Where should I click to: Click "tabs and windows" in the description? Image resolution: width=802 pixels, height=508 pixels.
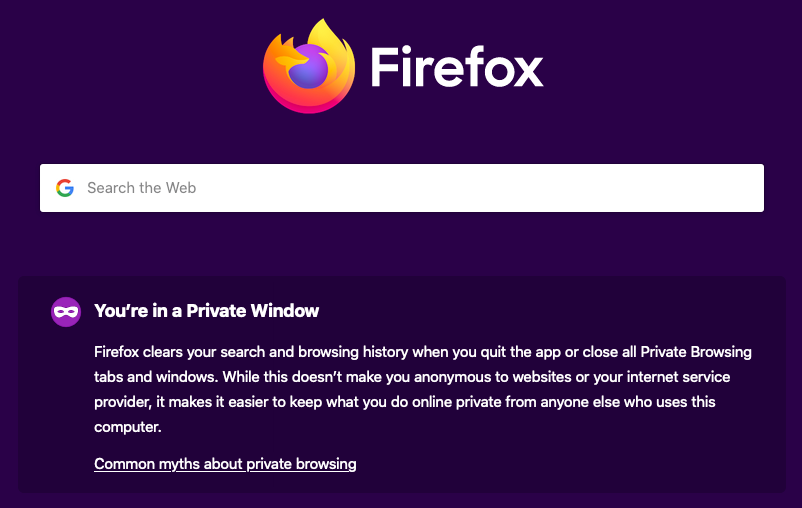pos(155,377)
